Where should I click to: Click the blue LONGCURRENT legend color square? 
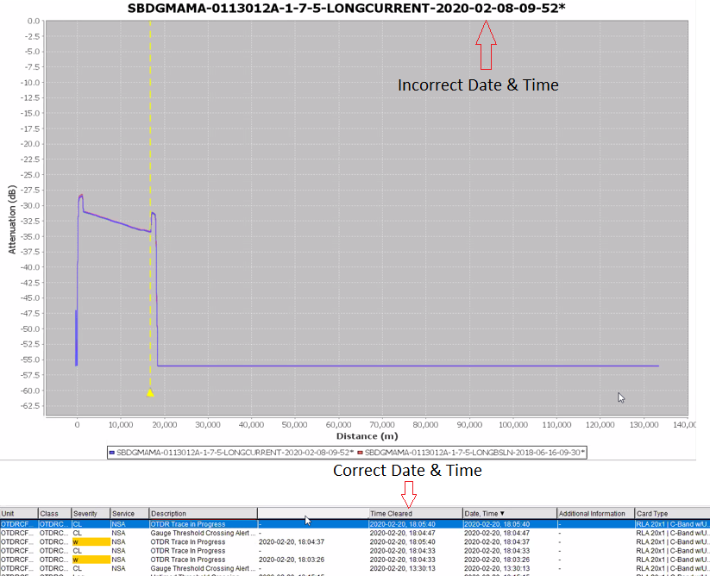coord(113,451)
